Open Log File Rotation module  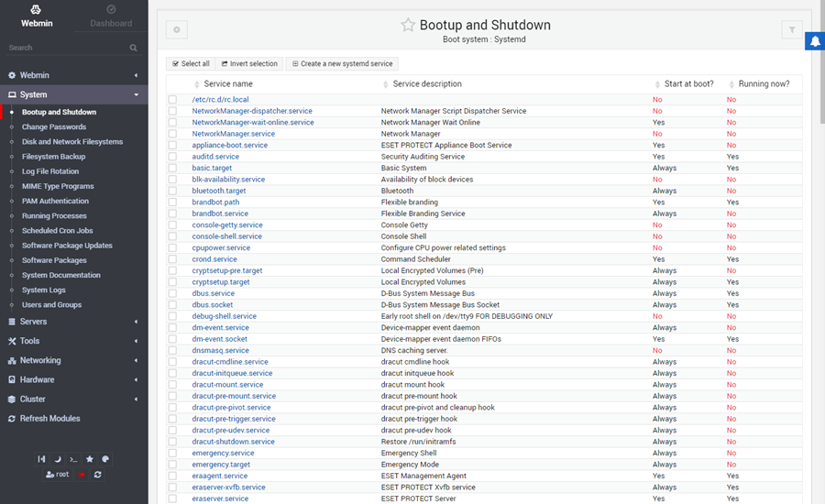50,171
